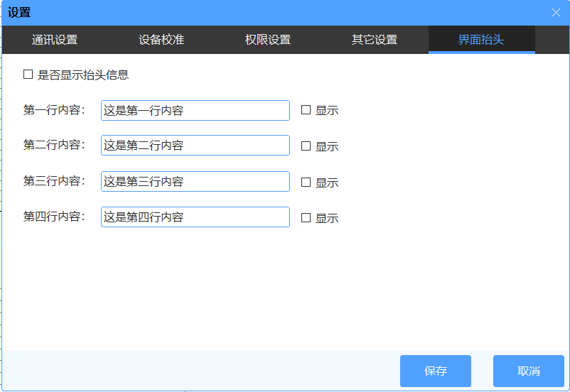Toggle the 显示 checkbox for 第二行内容

pos(306,146)
